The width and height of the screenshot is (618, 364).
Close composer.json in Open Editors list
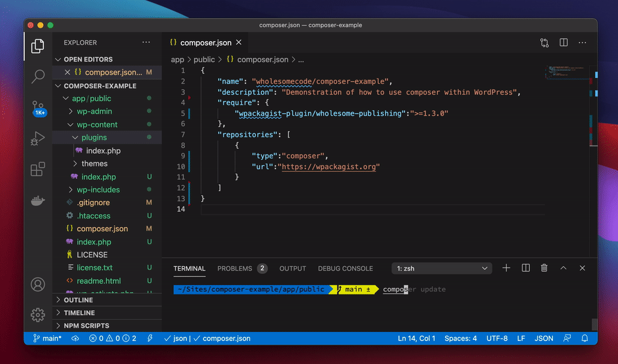click(68, 72)
